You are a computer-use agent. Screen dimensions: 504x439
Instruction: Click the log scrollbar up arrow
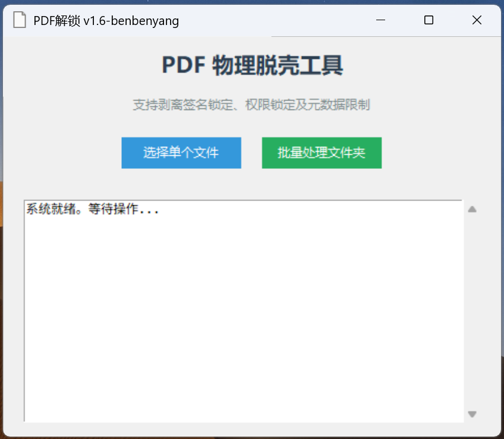(x=472, y=209)
